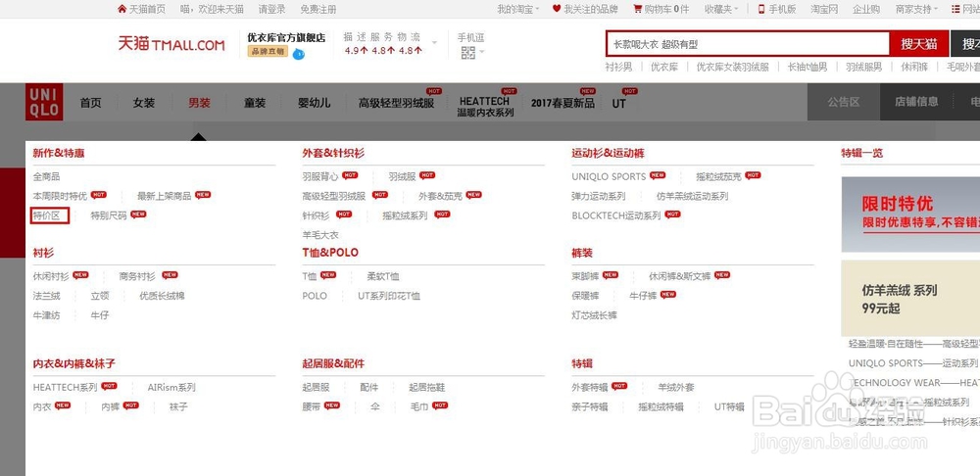The width and height of the screenshot is (980, 476).
Task: Click the blue store-credit drop icon
Action: (299, 54)
